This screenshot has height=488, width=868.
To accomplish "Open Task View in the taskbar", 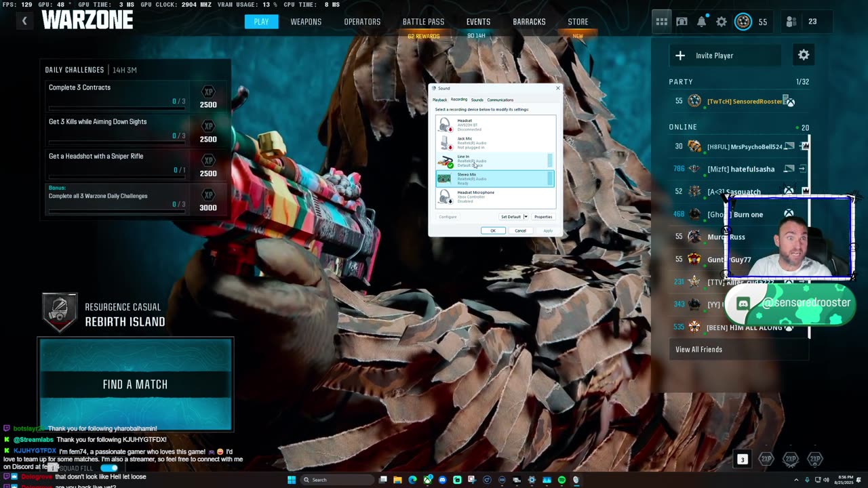I will click(x=382, y=480).
